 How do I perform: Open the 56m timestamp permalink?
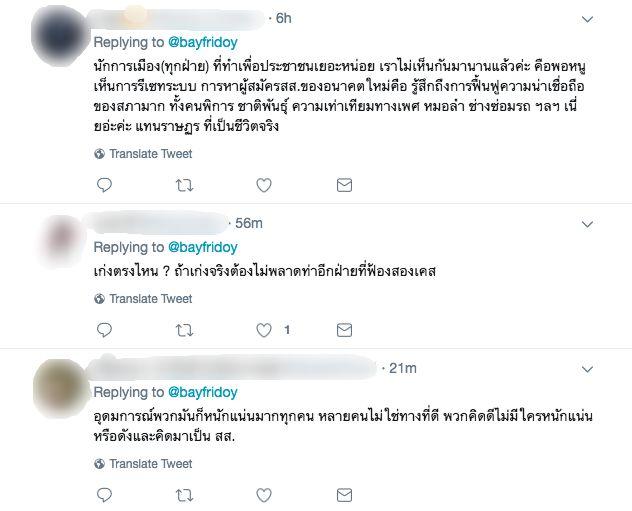coord(247,222)
